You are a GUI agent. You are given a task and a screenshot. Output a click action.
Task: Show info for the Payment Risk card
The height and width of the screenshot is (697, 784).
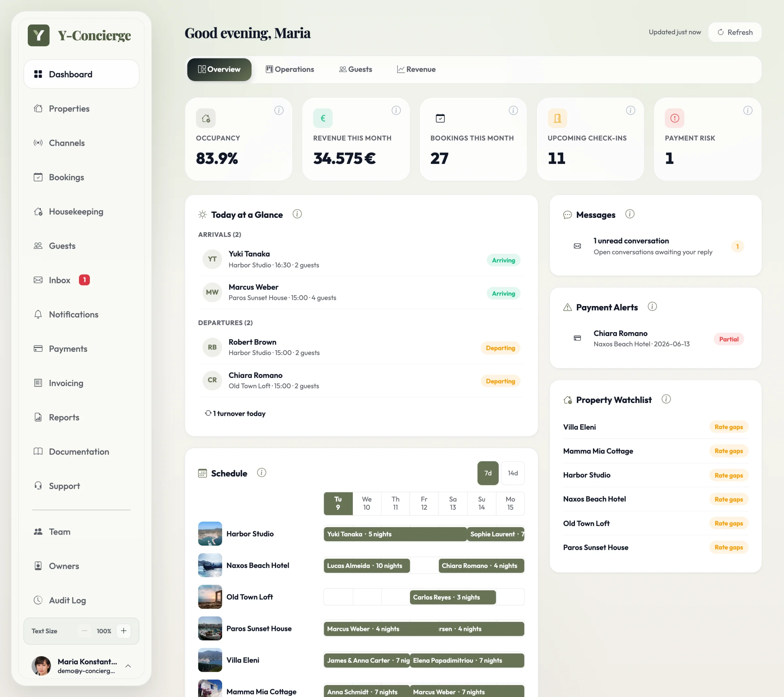[747, 110]
